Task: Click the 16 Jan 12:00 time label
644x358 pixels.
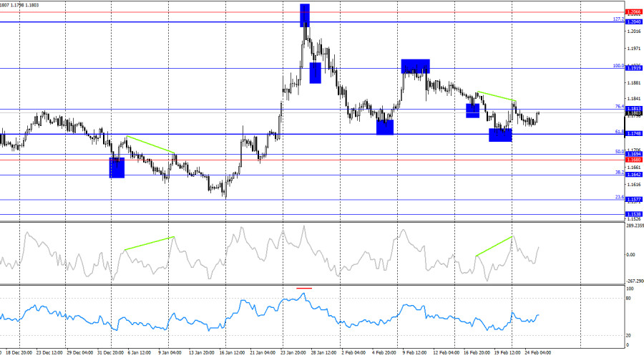Action: coord(232,353)
